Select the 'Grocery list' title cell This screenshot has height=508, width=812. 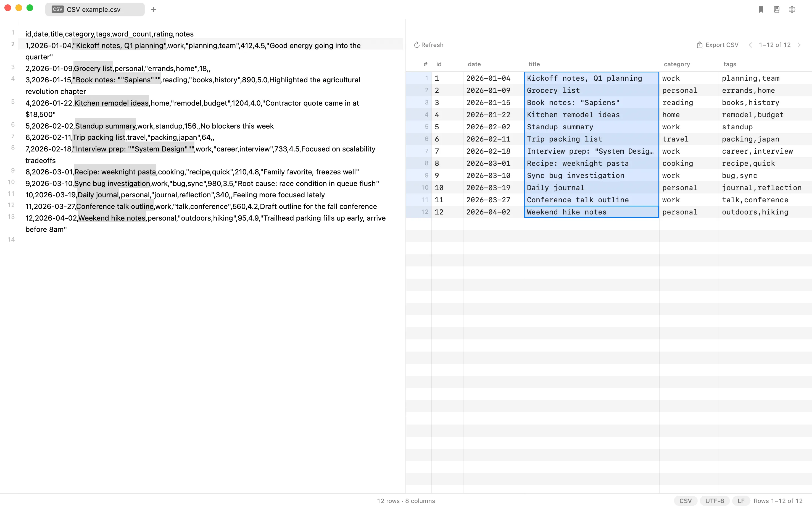(x=591, y=90)
